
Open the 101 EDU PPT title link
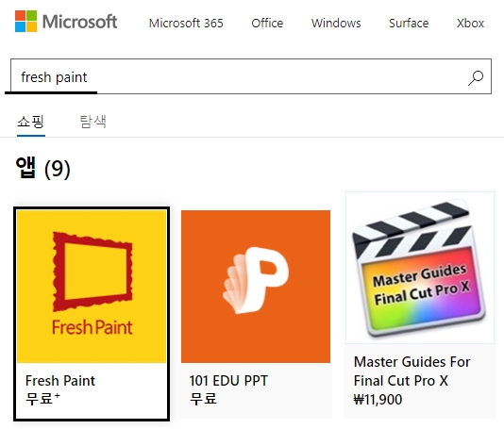pyautogui.click(x=228, y=381)
